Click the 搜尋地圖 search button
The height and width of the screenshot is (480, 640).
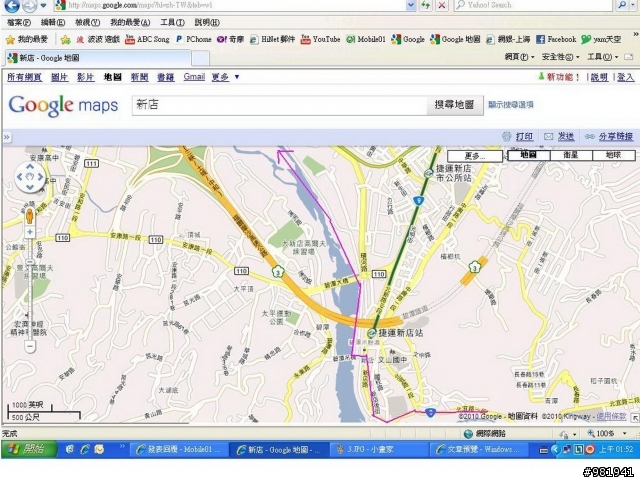455,105
